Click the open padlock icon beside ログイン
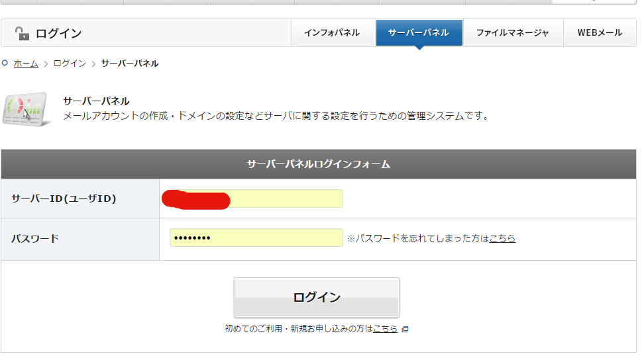The width and height of the screenshot is (644, 360). pos(22,33)
